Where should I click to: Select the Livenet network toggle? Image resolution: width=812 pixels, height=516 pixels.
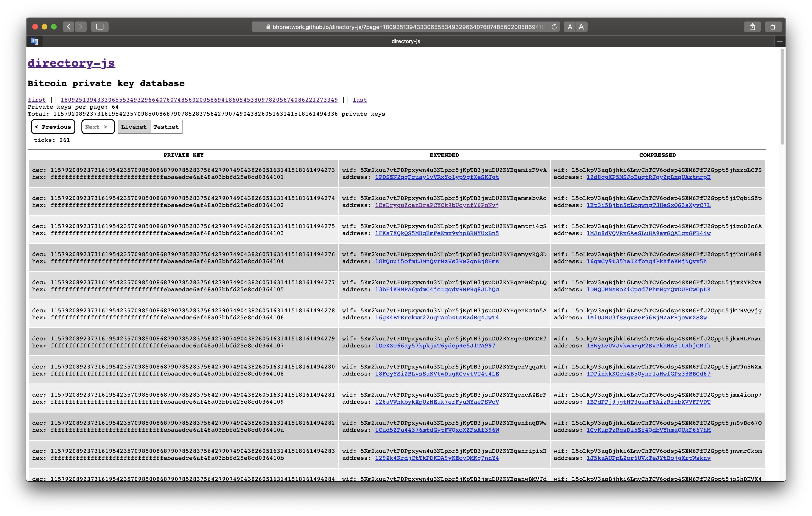point(134,127)
